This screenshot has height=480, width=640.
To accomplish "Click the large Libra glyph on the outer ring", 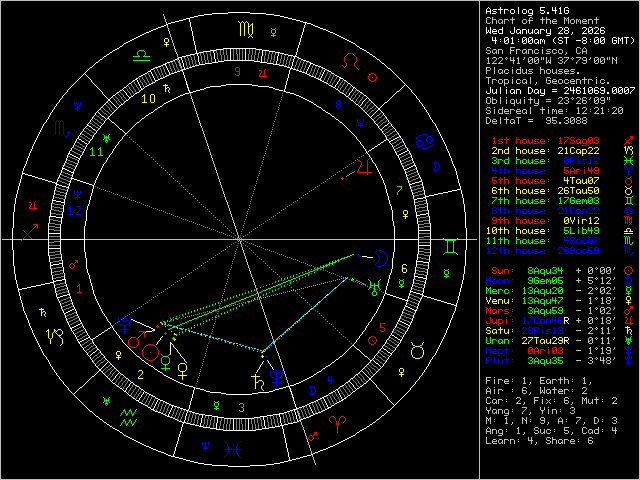I will click(x=142, y=56).
